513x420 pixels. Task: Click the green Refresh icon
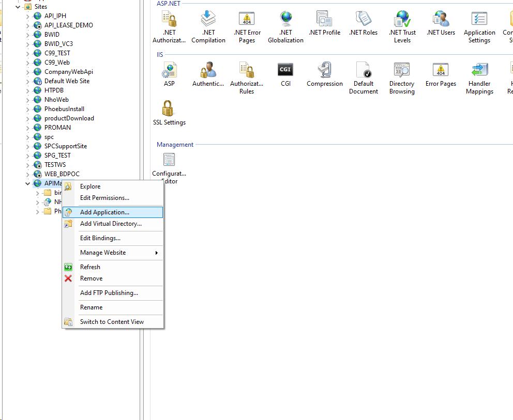[68, 267]
